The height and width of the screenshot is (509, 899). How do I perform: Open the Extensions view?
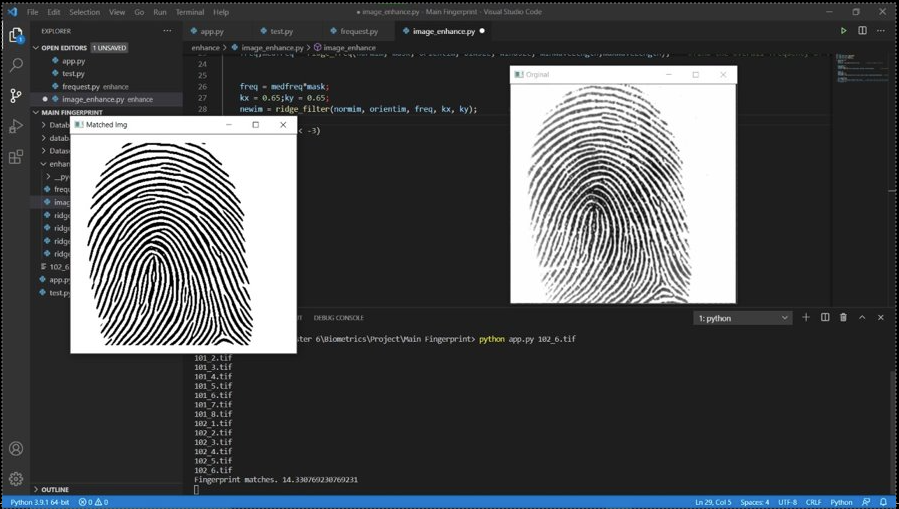(x=16, y=156)
